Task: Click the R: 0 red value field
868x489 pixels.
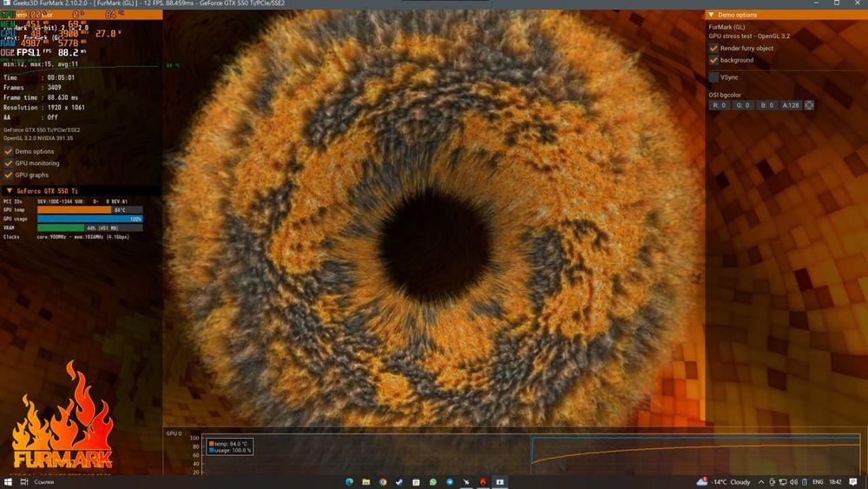Action: pyautogui.click(x=719, y=105)
